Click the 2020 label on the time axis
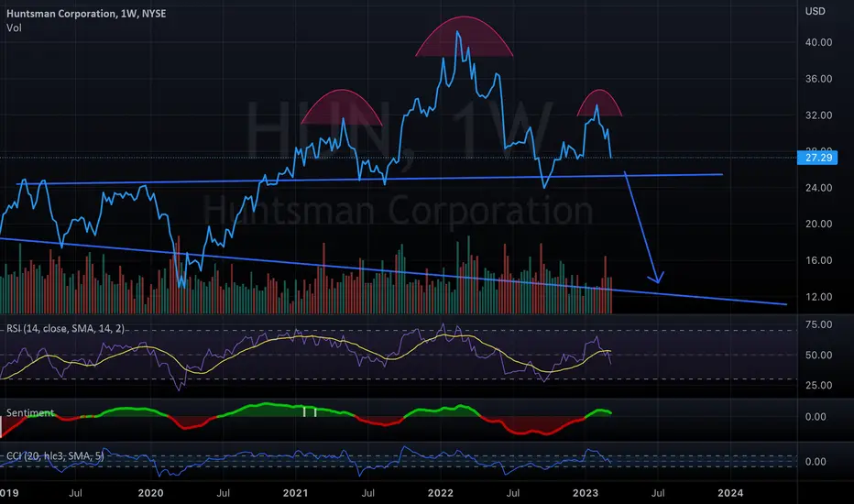This screenshot has height=504, width=854. (150, 493)
